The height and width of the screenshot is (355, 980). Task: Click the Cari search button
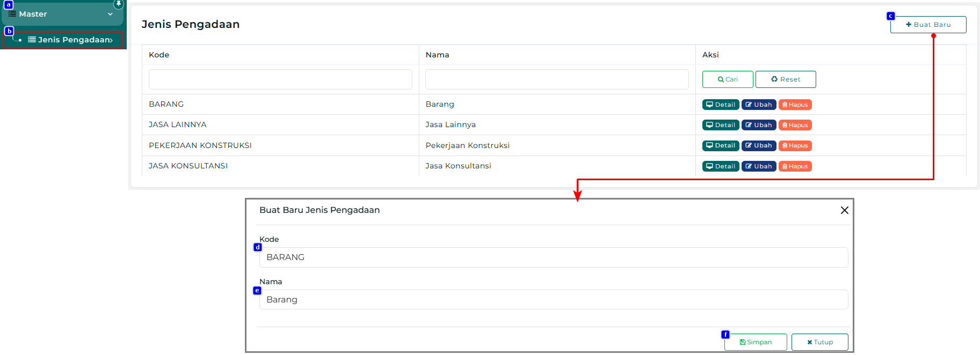(x=728, y=79)
